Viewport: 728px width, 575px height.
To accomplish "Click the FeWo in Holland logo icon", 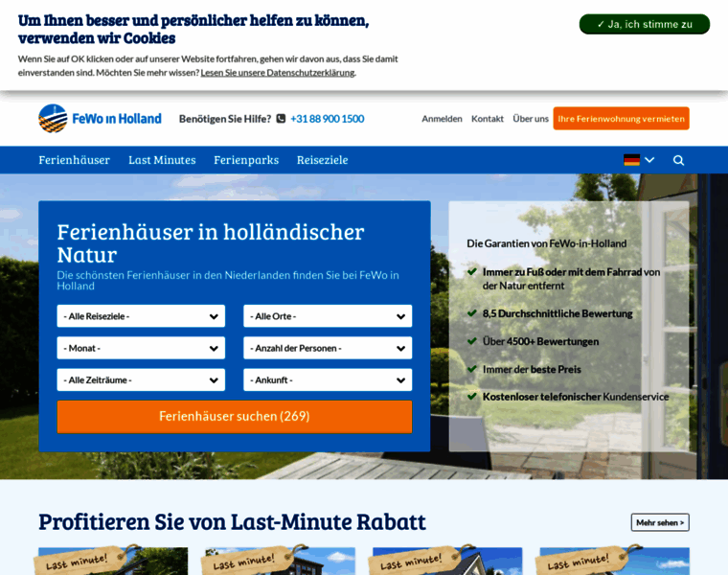I will point(53,119).
